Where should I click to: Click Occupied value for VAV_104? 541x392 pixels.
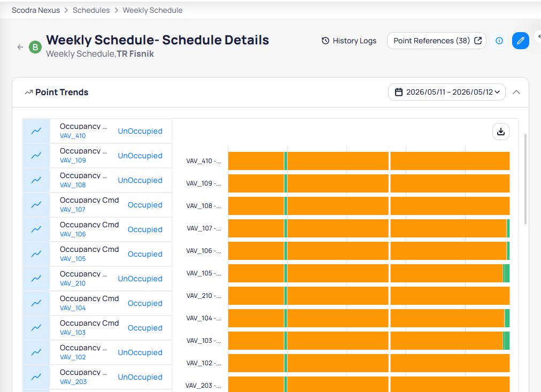pyautogui.click(x=145, y=303)
